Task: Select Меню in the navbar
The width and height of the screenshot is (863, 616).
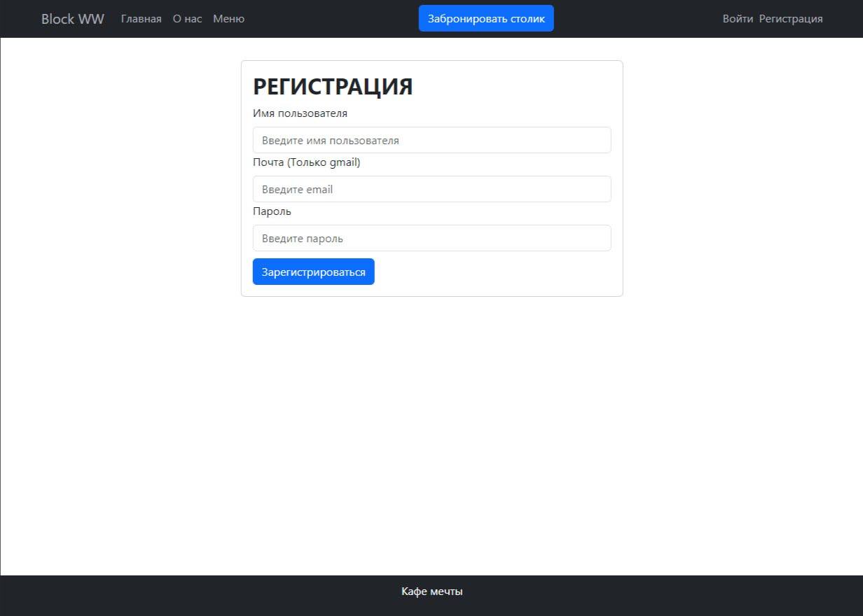Action: (228, 19)
